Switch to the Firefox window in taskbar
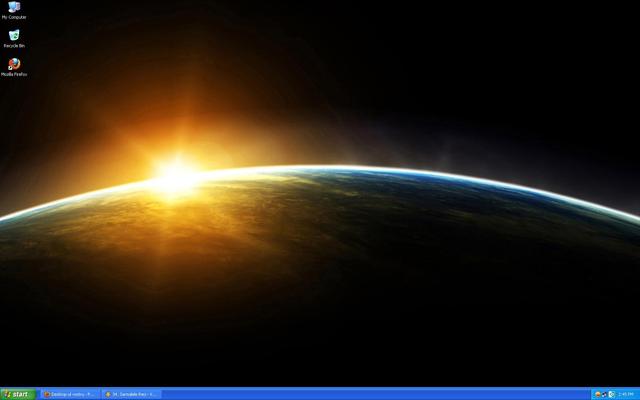Viewport: 640px width, 400px height. (70, 394)
